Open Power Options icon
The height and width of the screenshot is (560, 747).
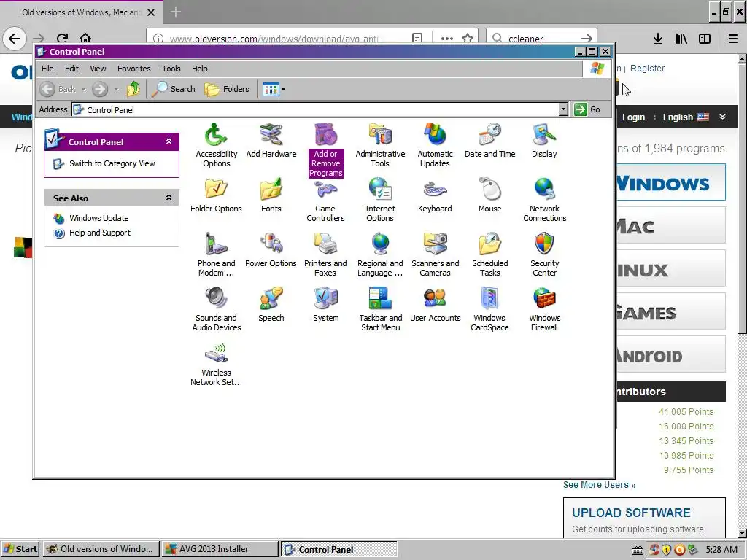click(x=271, y=250)
